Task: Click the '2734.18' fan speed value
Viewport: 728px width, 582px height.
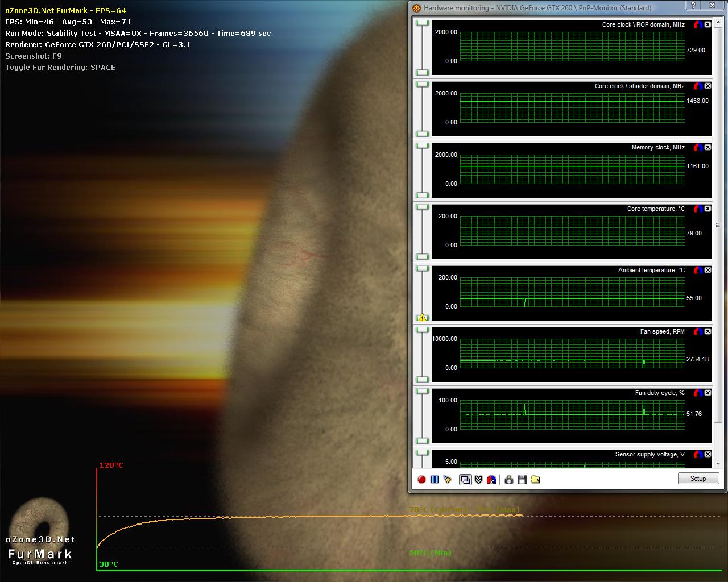Action: click(697, 359)
